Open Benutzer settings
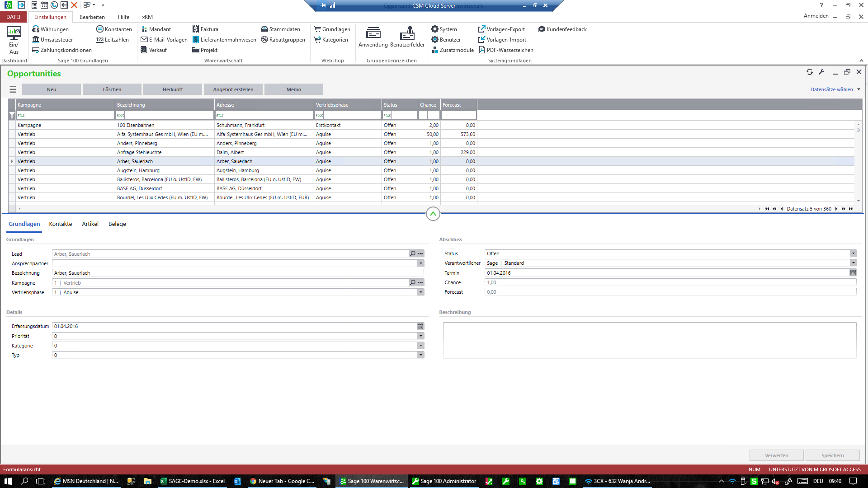868x488 pixels. click(x=446, y=40)
